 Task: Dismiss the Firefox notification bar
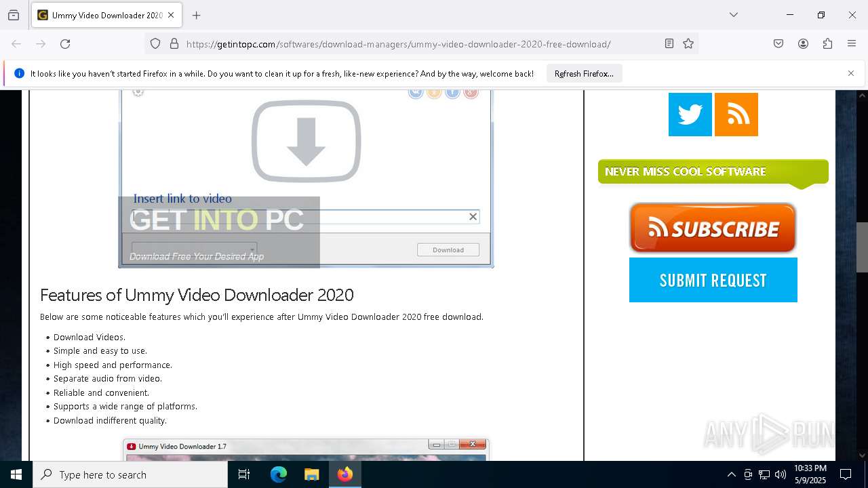pyautogui.click(x=851, y=73)
